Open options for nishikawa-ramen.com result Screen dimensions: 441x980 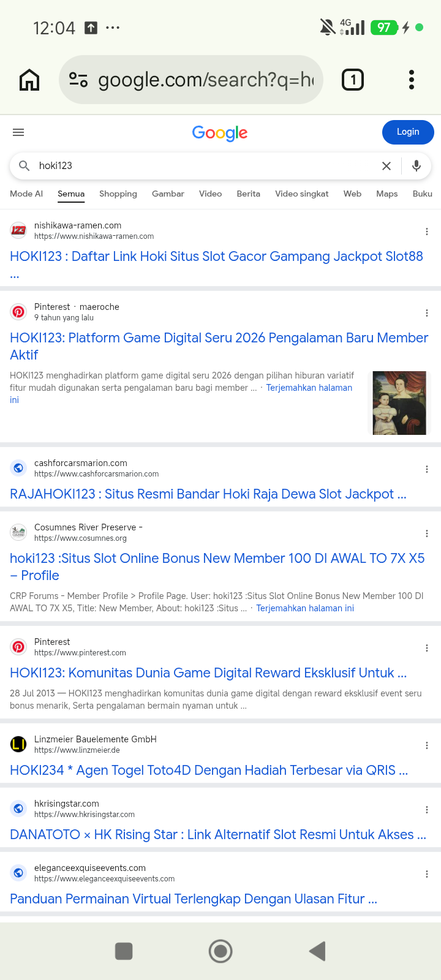[427, 232]
